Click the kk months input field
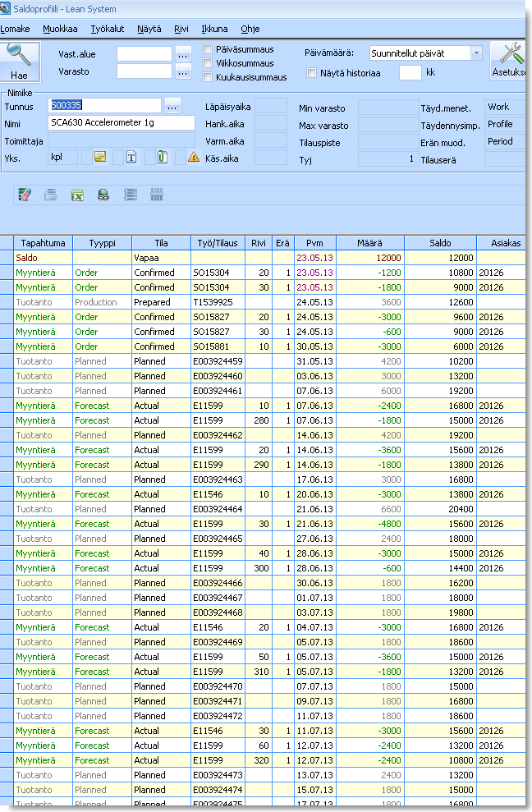 tap(410, 72)
